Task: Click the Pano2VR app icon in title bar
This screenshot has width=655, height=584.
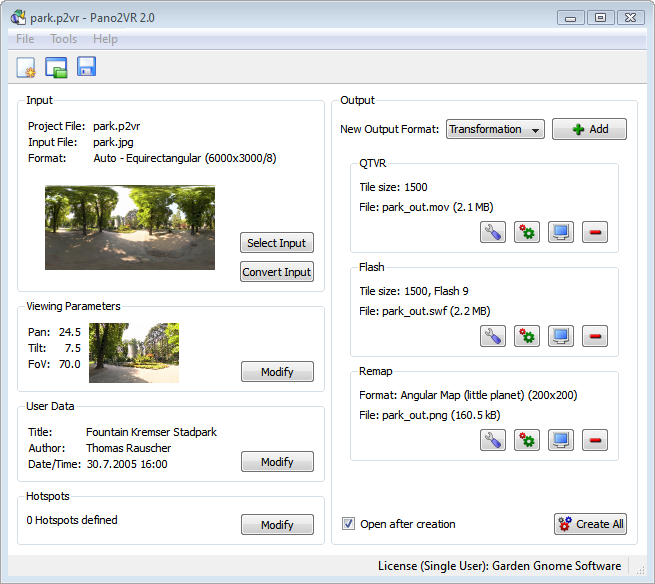Action: tap(18, 18)
